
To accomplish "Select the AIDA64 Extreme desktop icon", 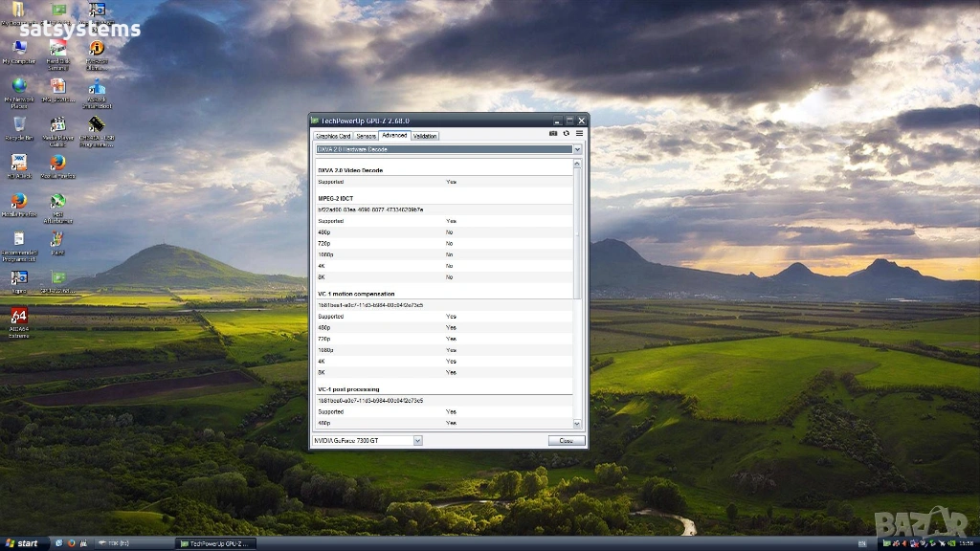I will coord(18,317).
